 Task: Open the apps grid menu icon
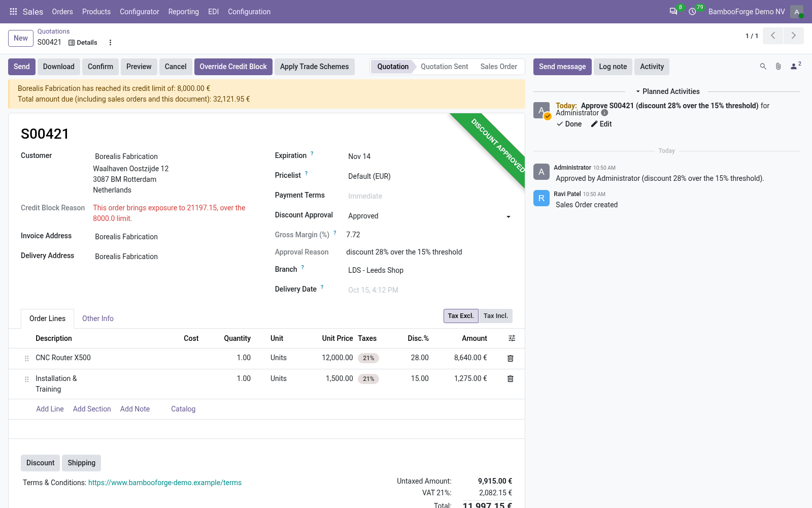[13, 12]
